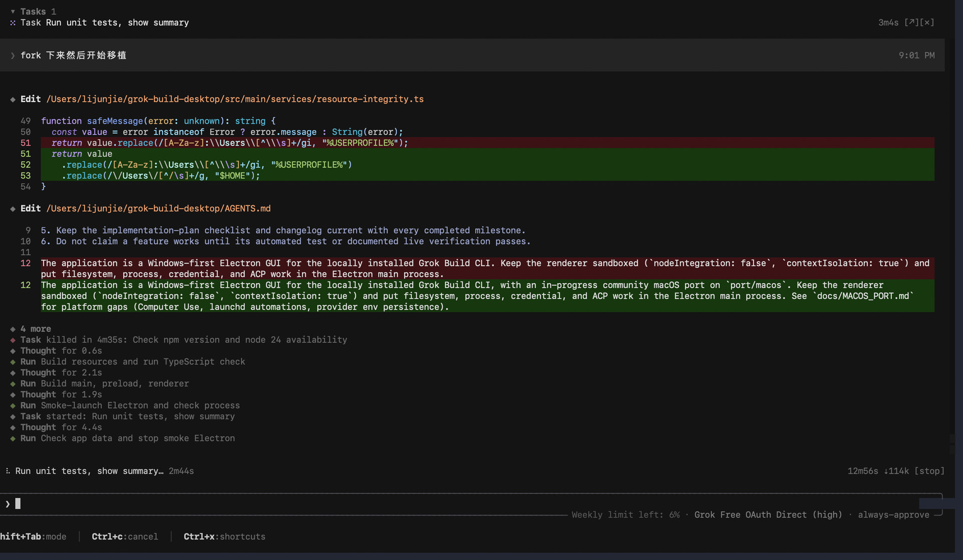The image size is (963, 560).
Task: Open 'Run Build resources and run TypeScript check'
Action: tap(133, 362)
